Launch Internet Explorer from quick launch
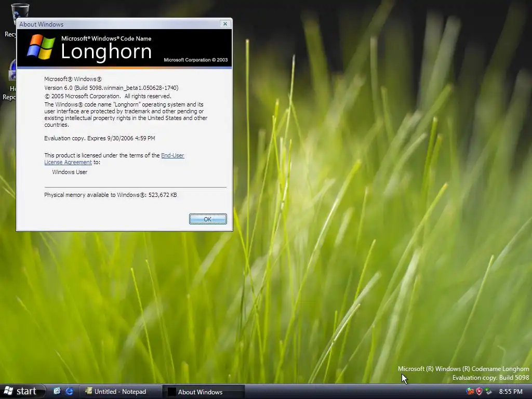This screenshot has width=532, height=399. point(70,391)
